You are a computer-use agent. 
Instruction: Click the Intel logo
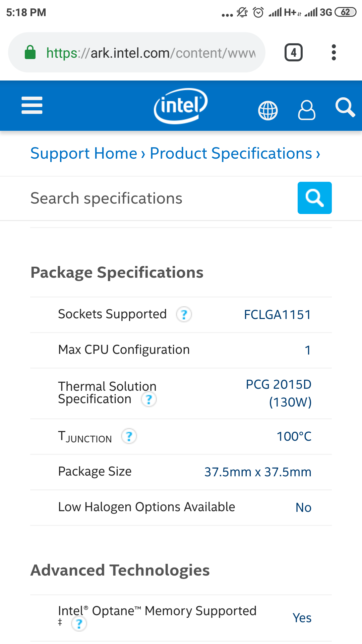click(x=181, y=106)
